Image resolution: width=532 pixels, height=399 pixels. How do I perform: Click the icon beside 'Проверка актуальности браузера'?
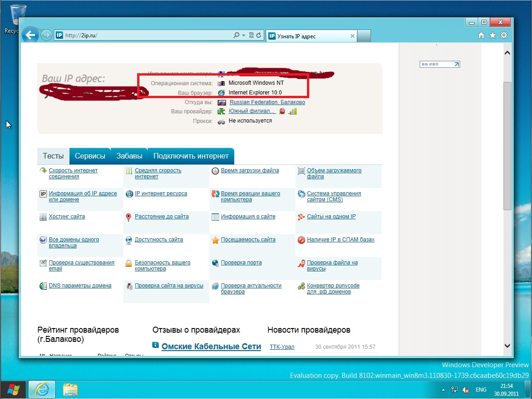(215, 286)
